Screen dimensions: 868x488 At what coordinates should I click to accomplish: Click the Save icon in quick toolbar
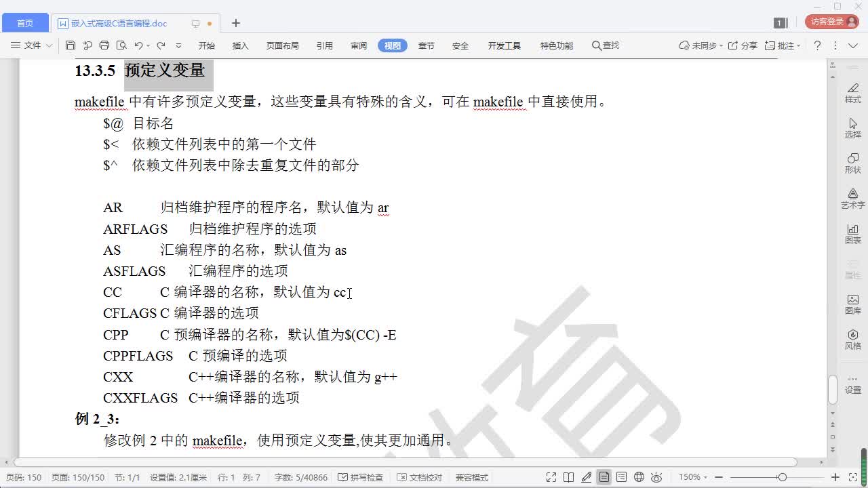point(71,45)
